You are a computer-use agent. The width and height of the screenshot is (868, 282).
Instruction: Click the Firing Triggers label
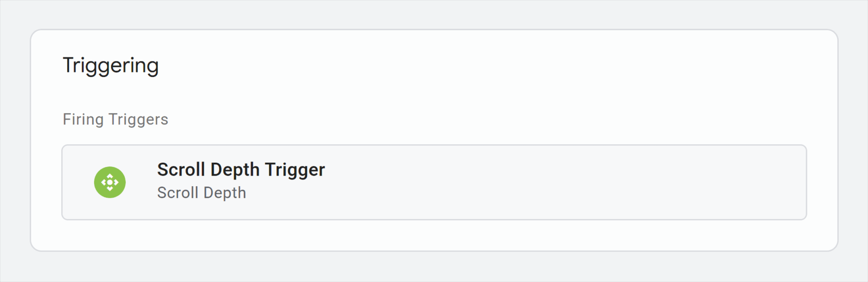click(115, 119)
